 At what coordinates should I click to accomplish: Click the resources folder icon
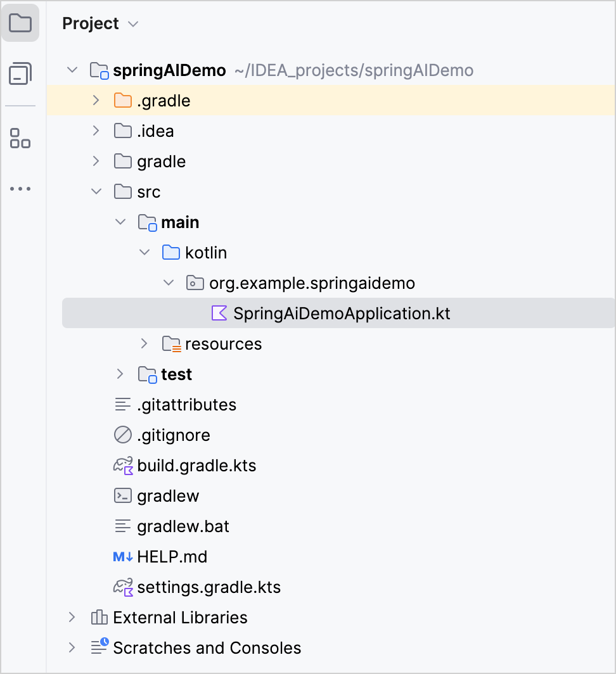point(170,343)
